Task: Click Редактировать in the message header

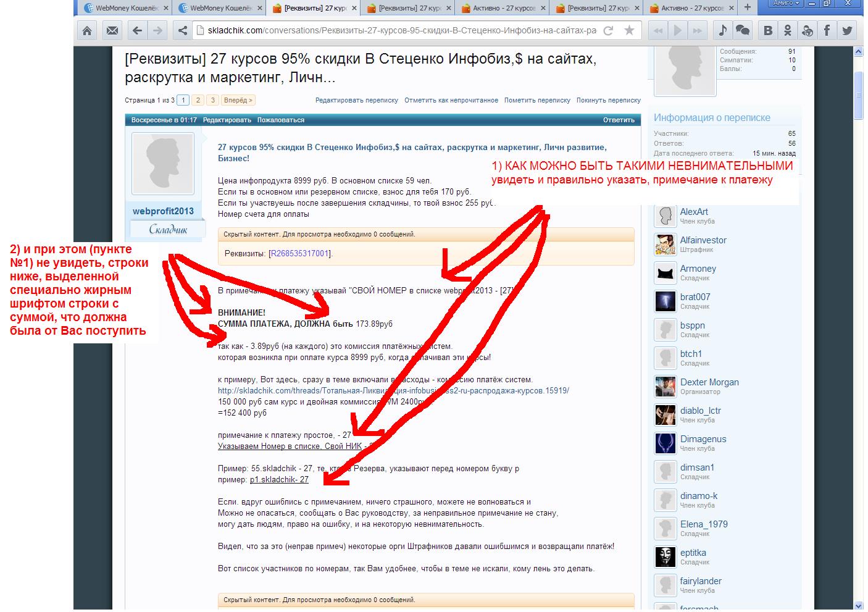Action: pyautogui.click(x=227, y=120)
